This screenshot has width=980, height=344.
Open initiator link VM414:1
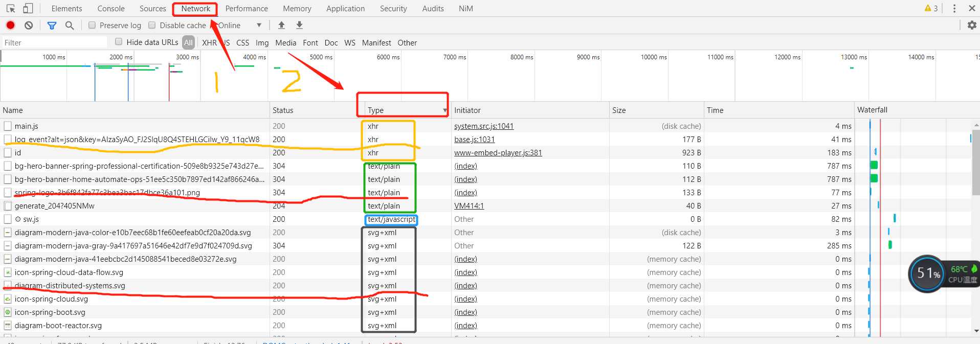pyautogui.click(x=469, y=205)
